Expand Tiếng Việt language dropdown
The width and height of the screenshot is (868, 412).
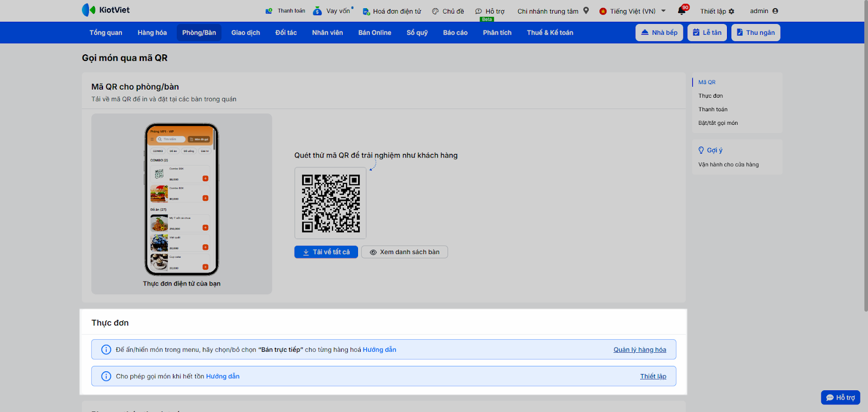click(663, 11)
